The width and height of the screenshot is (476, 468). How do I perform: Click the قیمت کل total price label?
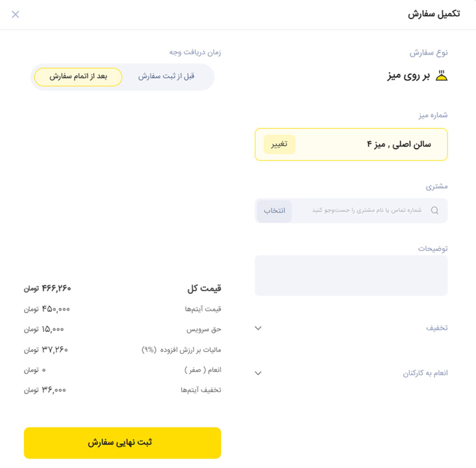(x=204, y=288)
